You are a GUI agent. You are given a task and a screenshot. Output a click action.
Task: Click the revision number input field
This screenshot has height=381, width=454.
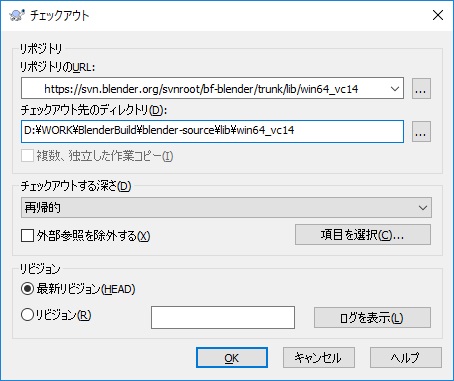(223, 317)
